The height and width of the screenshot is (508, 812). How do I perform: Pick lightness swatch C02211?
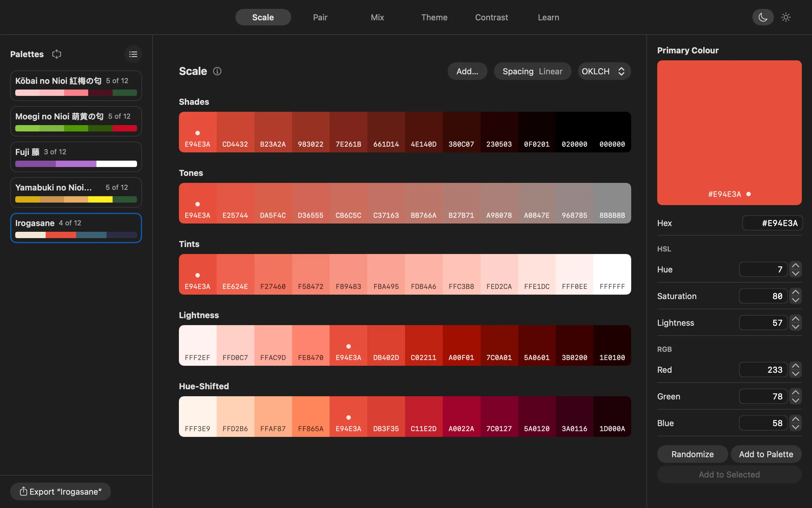pos(424,345)
